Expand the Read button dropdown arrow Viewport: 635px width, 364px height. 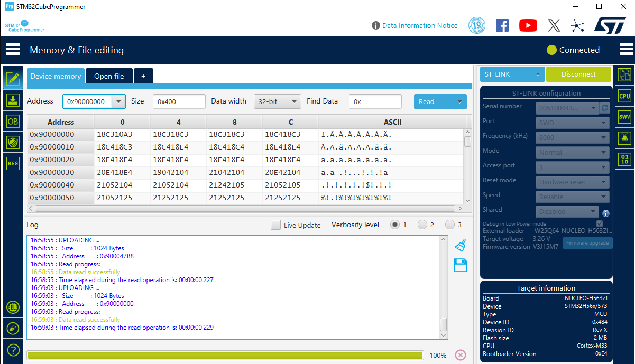click(x=459, y=101)
